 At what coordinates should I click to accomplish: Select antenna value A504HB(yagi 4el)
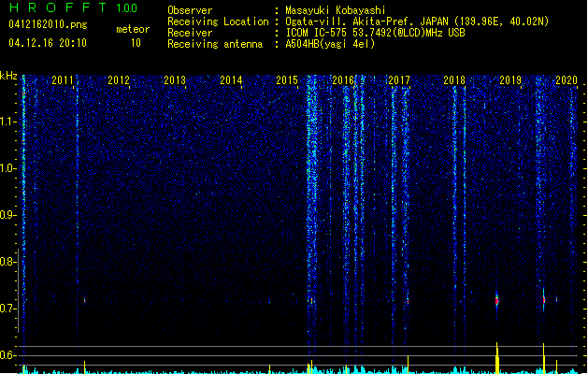[x=330, y=44]
